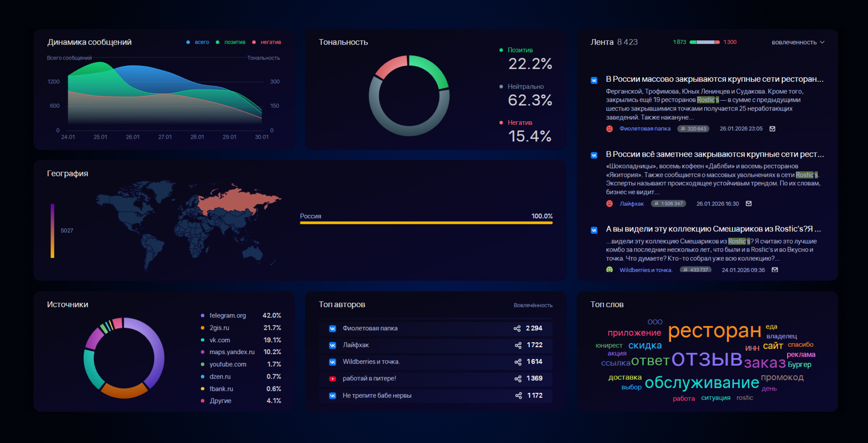Click the VK icon beside «А вы видели эту коллекцию» post

coord(594,230)
